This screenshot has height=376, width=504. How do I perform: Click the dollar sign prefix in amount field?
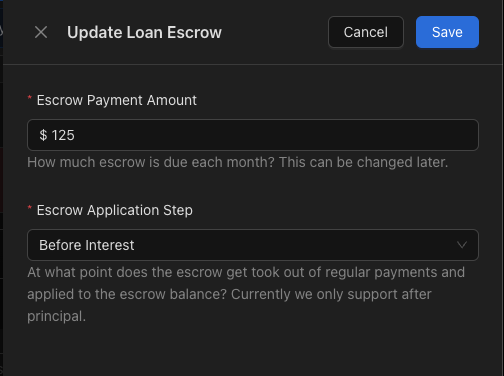click(43, 135)
